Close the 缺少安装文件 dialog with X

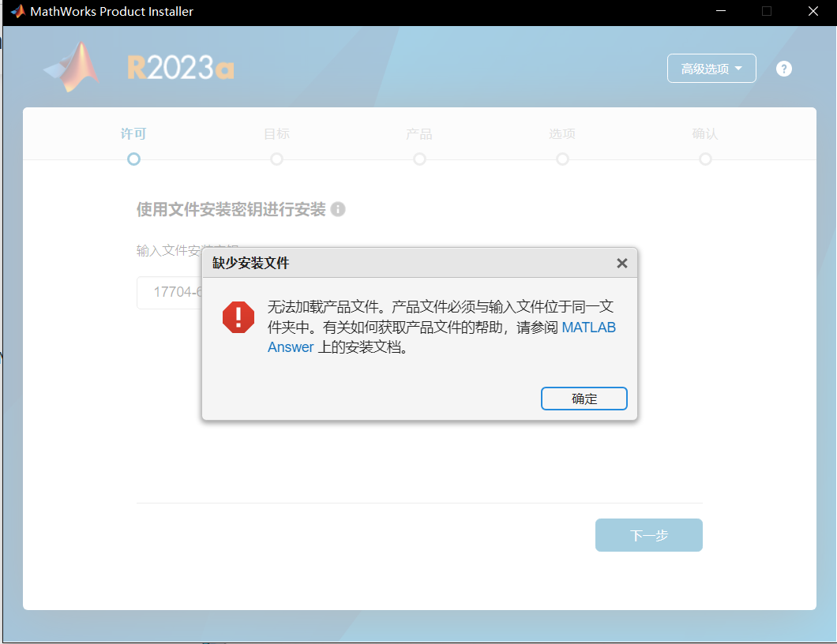[x=622, y=263]
